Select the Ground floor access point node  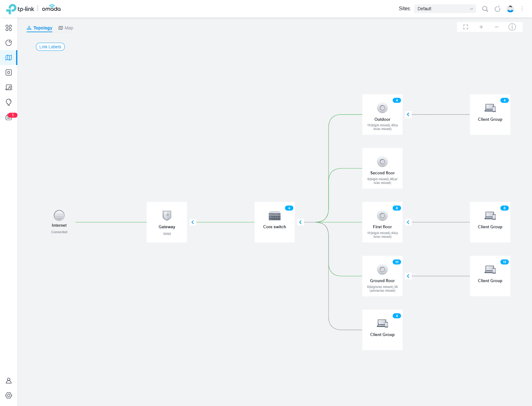coord(382,276)
